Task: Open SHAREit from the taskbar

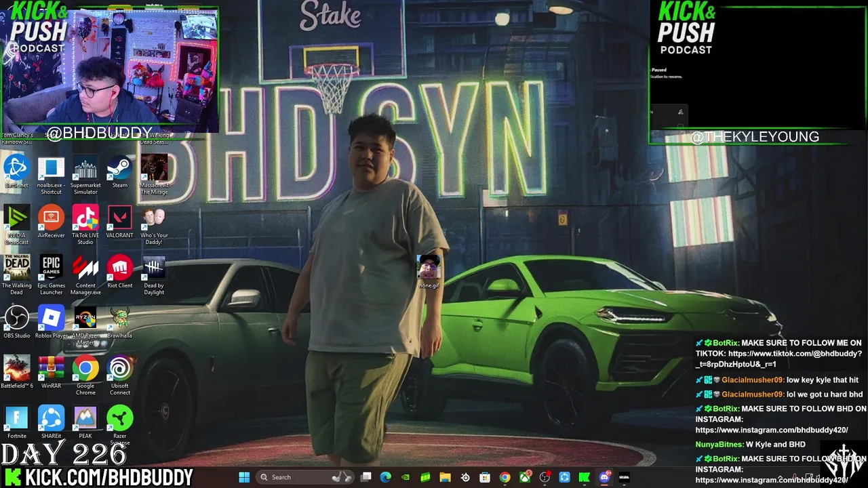Action: (564, 477)
